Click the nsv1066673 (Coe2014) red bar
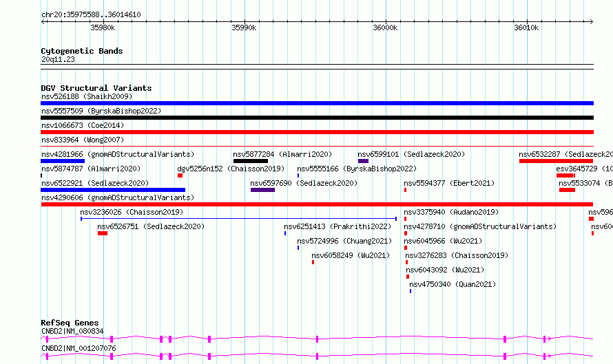 point(317,132)
